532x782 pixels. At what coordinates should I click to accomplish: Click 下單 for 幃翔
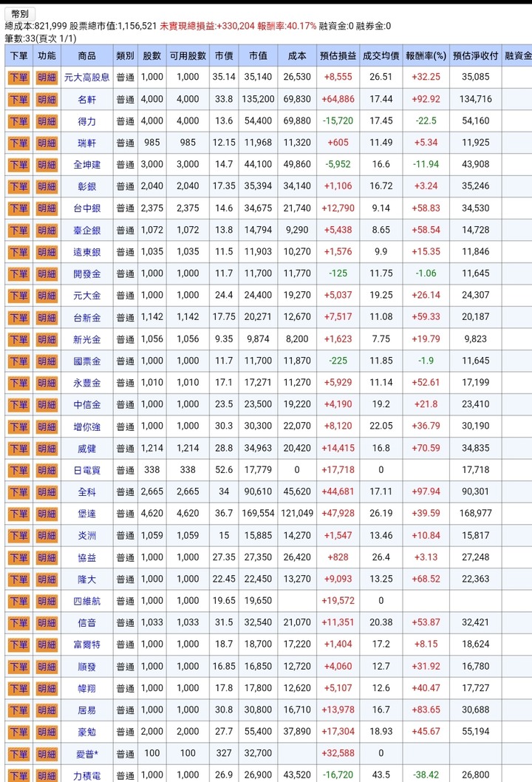(x=19, y=689)
